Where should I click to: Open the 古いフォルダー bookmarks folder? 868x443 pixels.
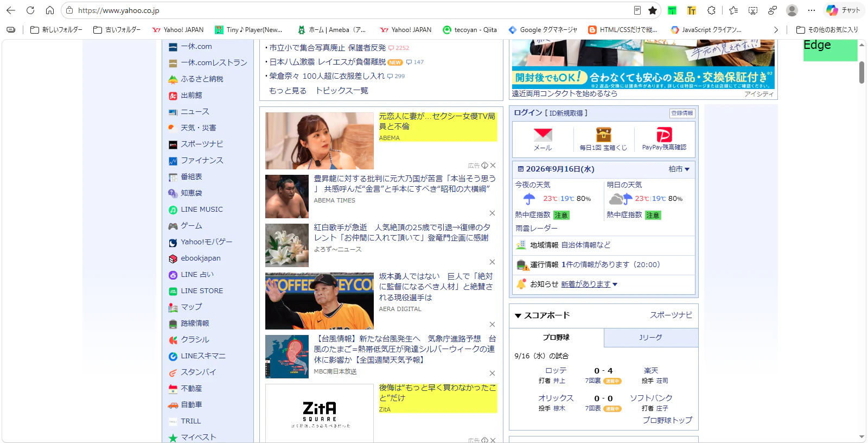tap(117, 30)
